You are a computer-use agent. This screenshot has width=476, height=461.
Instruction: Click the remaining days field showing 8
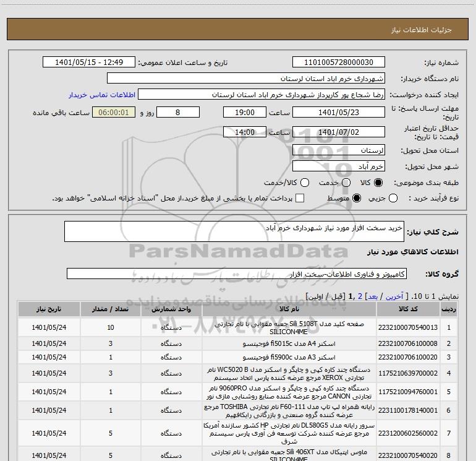[x=178, y=112]
